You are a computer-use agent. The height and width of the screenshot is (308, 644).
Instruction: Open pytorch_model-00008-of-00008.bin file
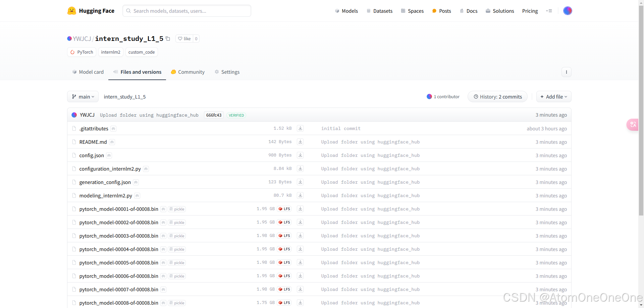pos(119,303)
